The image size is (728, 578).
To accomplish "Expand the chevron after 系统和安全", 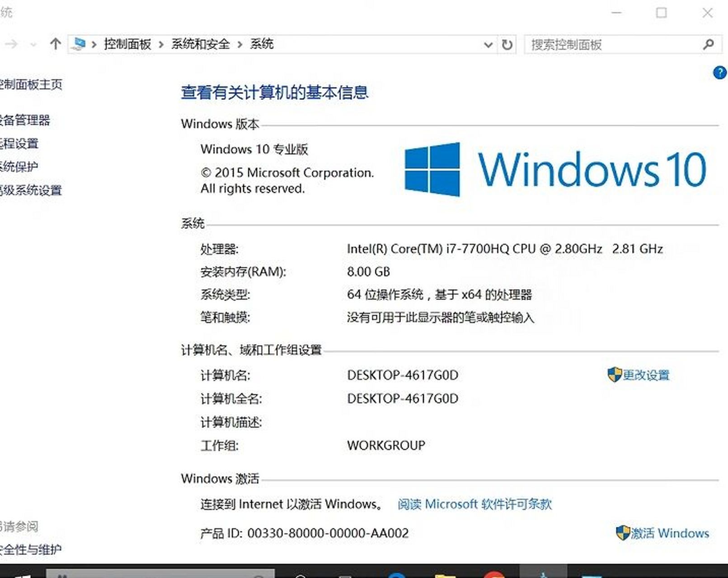I will pyautogui.click(x=240, y=44).
